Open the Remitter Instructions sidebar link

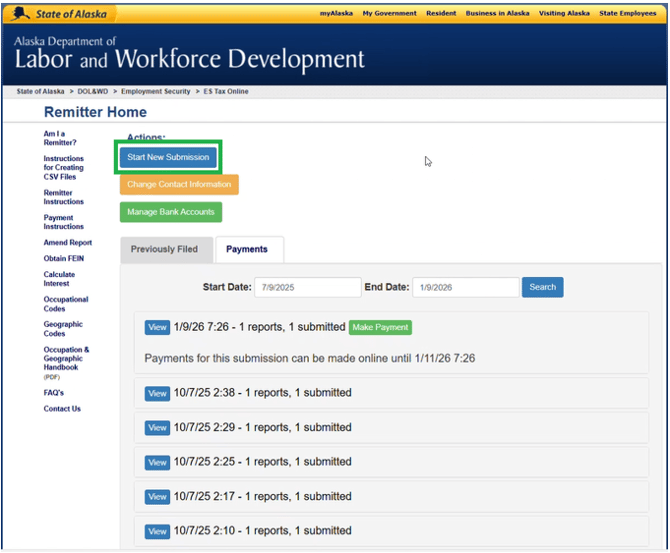[x=63, y=197]
